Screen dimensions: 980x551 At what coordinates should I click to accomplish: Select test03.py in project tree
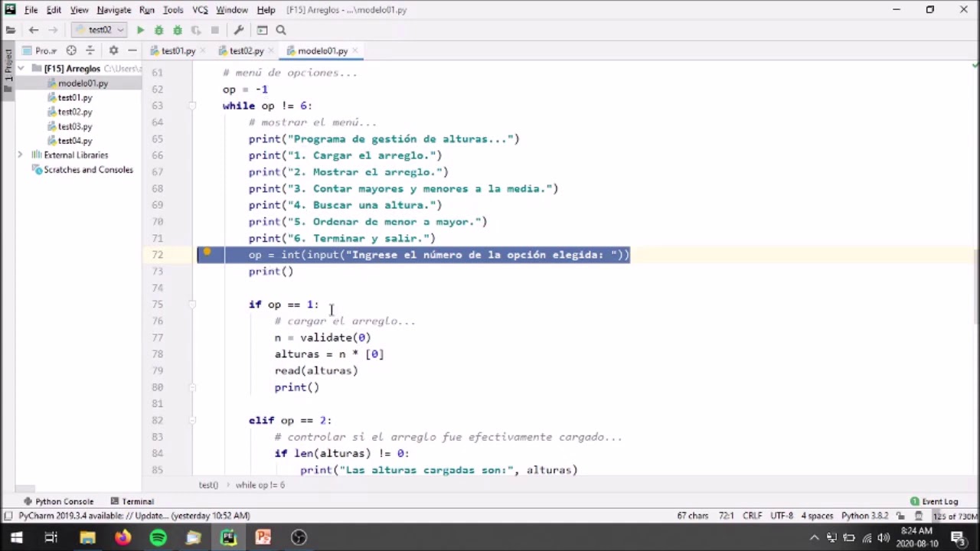pos(75,126)
